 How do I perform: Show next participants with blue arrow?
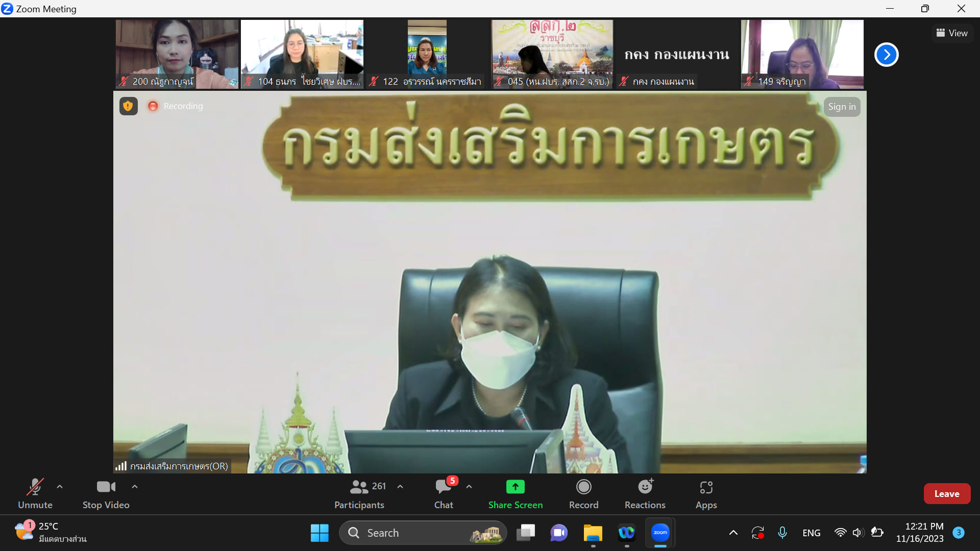click(886, 55)
